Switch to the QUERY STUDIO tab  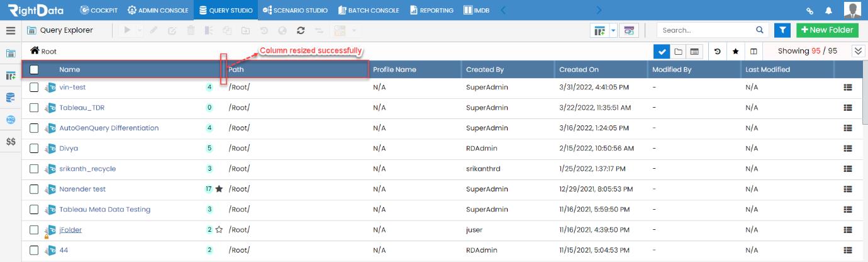click(225, 11)
